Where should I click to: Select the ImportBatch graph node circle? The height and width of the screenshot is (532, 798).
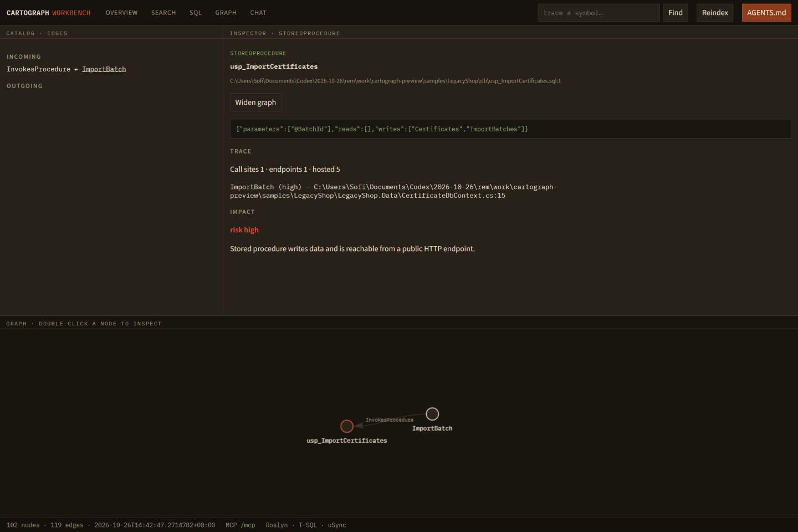pyautogui.click(x=432, y=414)
